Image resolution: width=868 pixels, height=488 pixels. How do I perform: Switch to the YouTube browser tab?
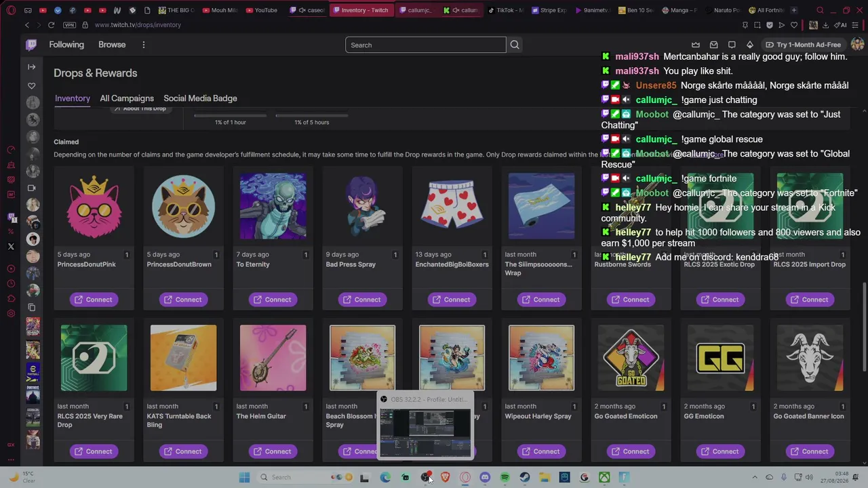click(x=262, y=10)
